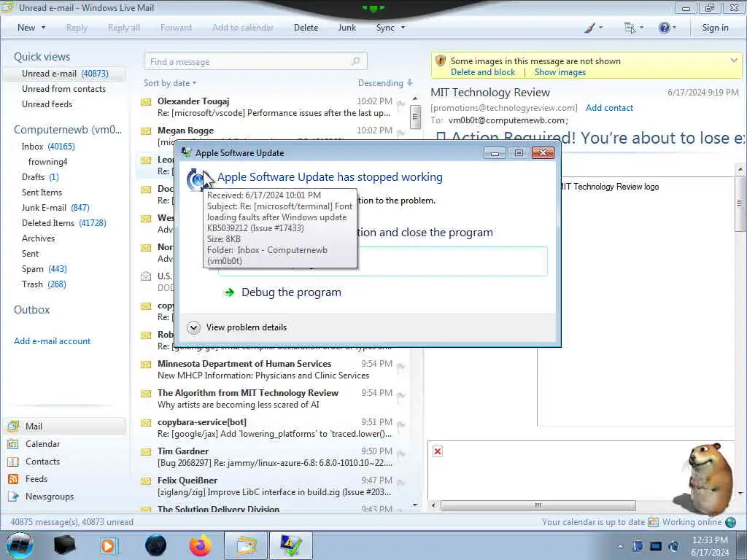Open the Deleted Items folder
This screenshot has width=747, height=560.
click(x=64, y=223)
